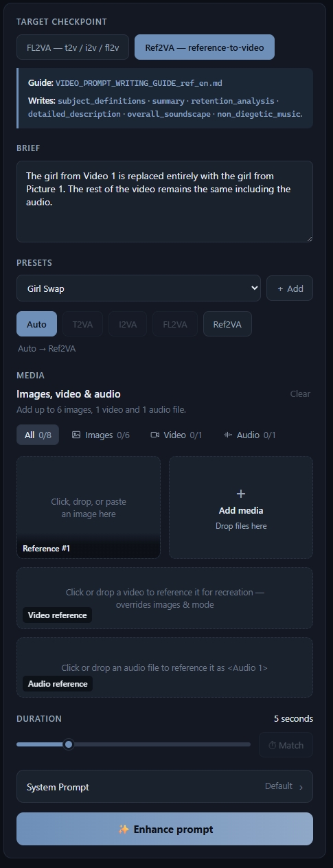Click the 'Images, video & audio' heading
This screenshot has height=868, width=333.
[69, 393]
